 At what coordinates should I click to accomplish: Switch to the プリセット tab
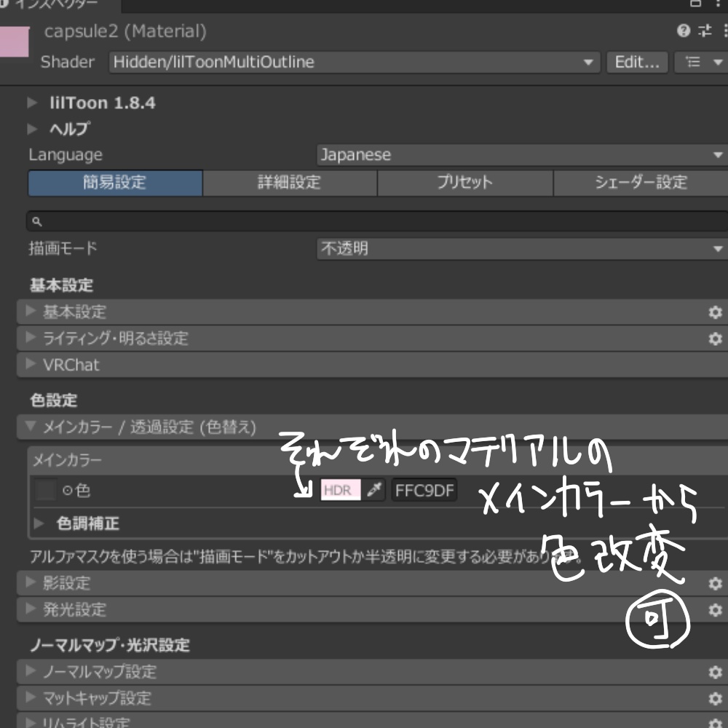(464, 183)
